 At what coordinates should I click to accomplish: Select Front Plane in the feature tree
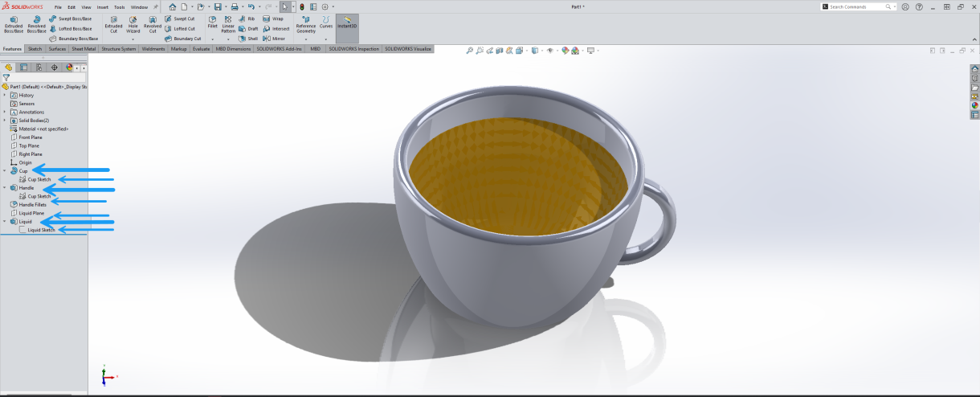tap(31, 137)
